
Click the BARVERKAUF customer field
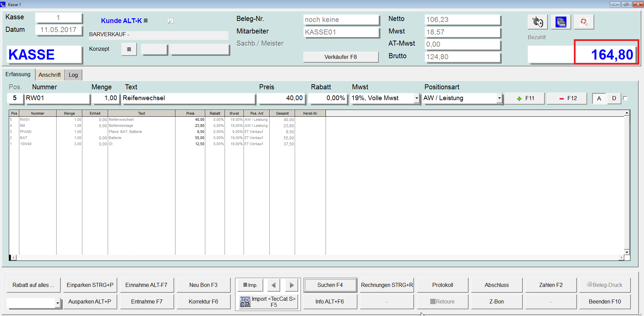point(159,35)
